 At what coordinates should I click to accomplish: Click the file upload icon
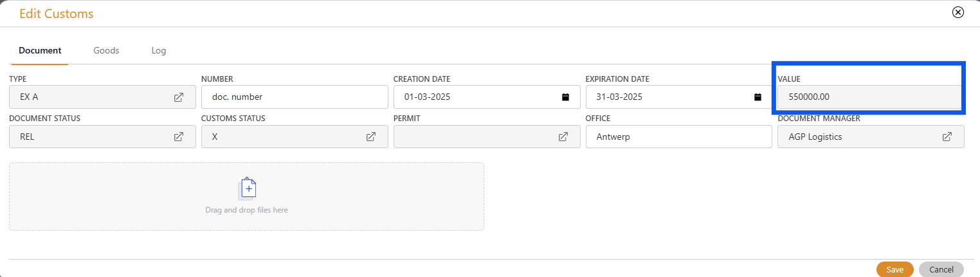248,189
